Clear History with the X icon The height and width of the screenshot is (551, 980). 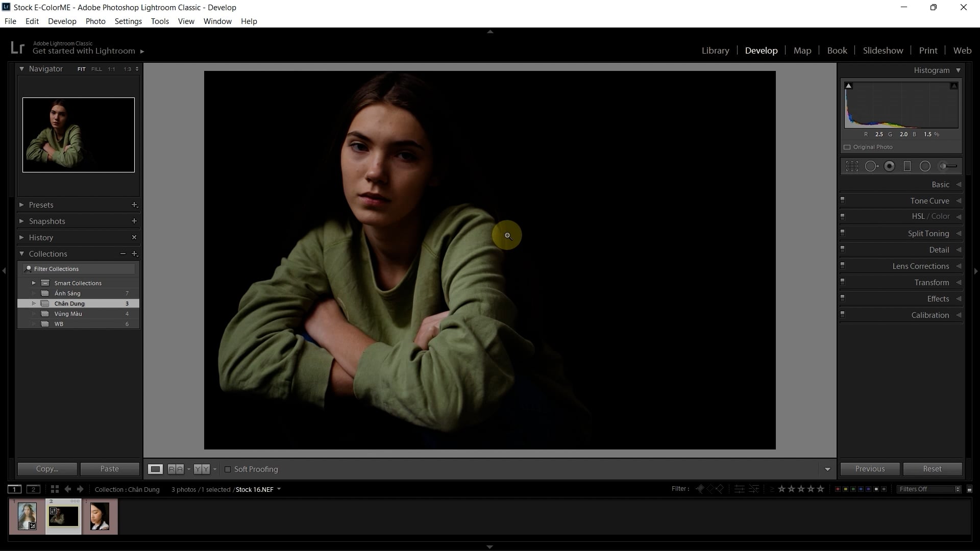(x=134, y=237)
